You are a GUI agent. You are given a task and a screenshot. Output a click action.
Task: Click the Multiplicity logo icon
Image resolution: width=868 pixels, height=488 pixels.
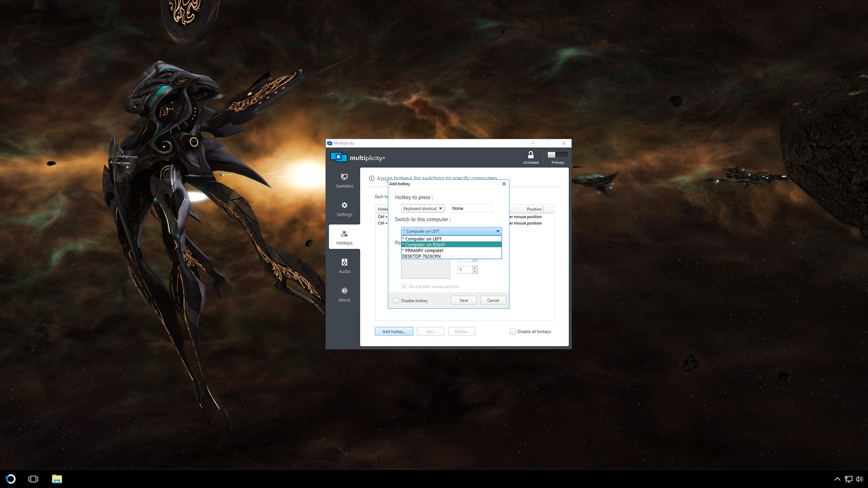click(338, 157)
